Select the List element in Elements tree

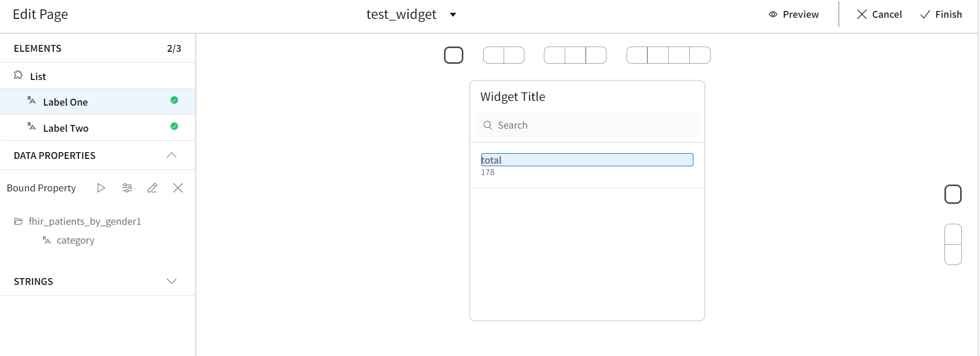(38, 76)
